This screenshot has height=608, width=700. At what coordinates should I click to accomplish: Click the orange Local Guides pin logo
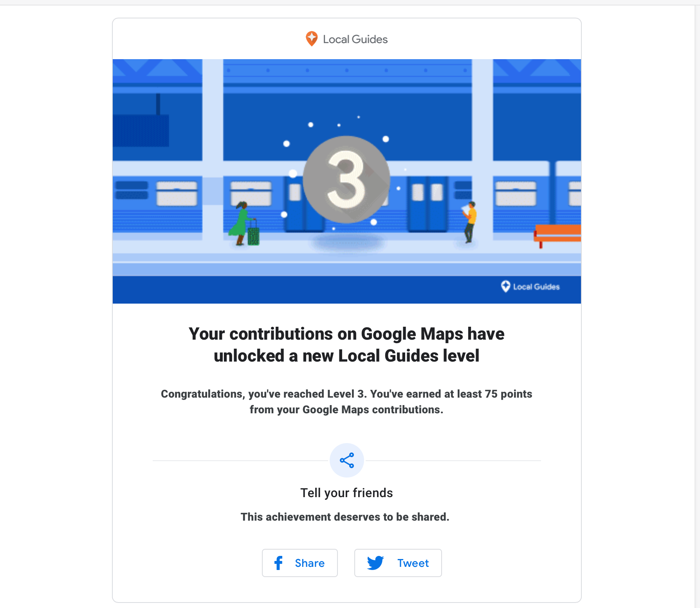312,39
